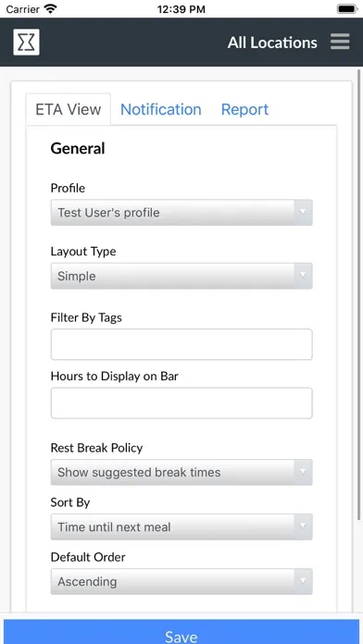
Task: Tap the hourglass app logo icon
Action: pyautogui.click(x=26, y=42)
